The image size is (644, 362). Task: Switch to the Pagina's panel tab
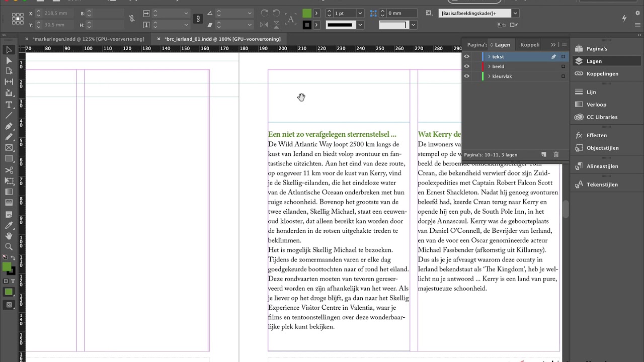[476, 45]
